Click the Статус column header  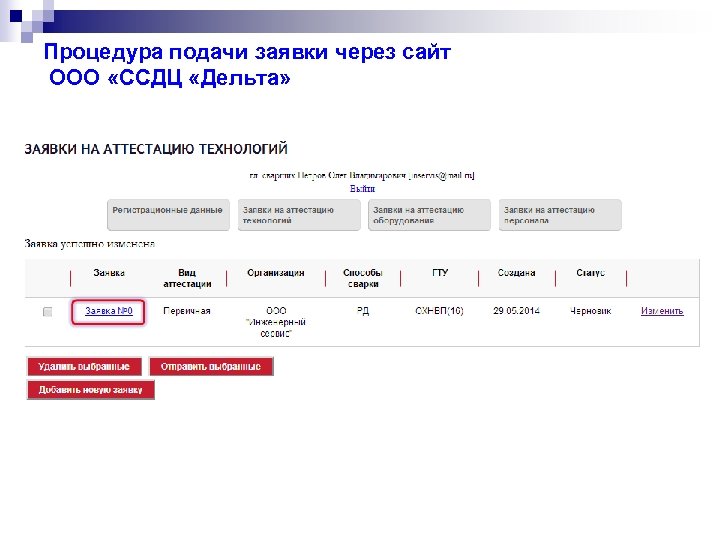pos(591,273)
